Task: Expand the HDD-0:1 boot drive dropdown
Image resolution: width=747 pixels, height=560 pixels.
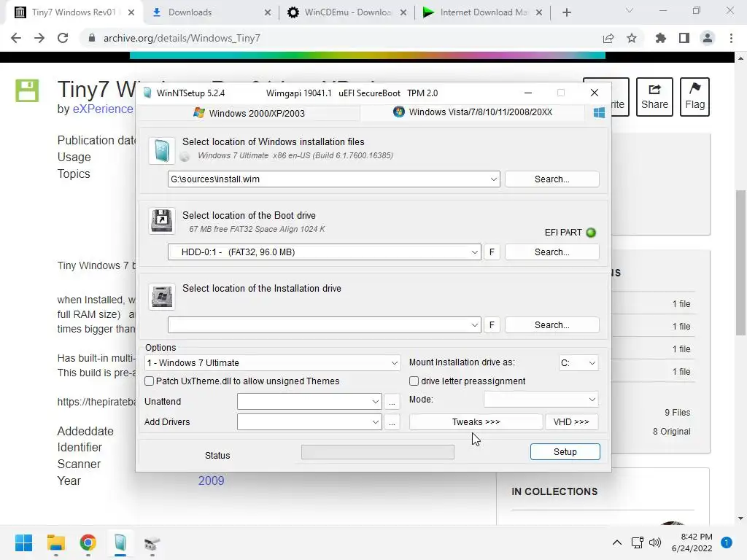Action: [x=474, y=252]
